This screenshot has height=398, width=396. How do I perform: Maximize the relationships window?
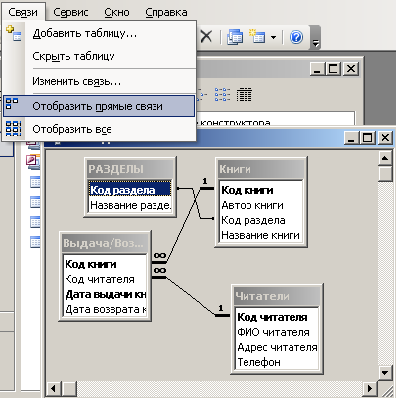(368, 138)
